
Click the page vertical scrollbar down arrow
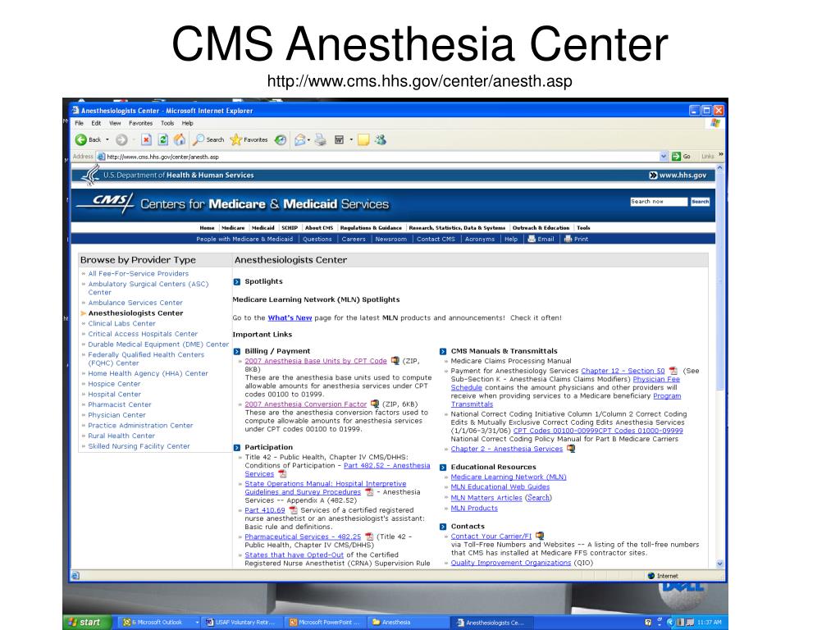pyautogui.click(x=720, y=564)
